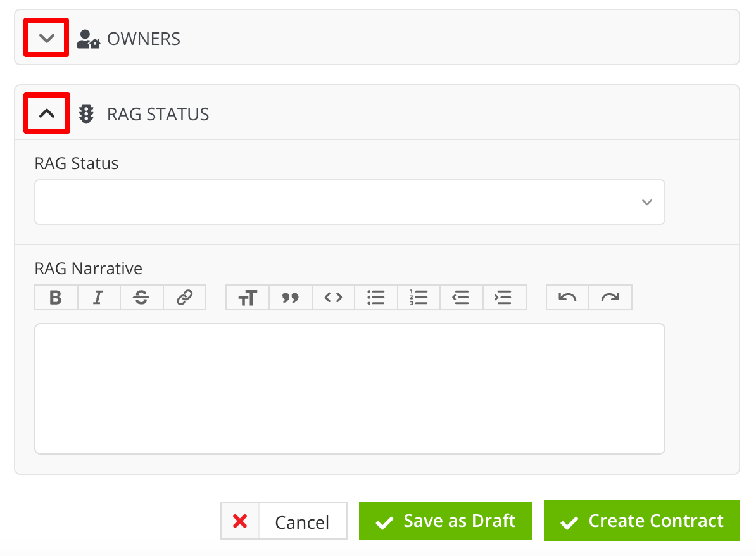
Task: Undo the last editor action
Action: tap(567, 297)
